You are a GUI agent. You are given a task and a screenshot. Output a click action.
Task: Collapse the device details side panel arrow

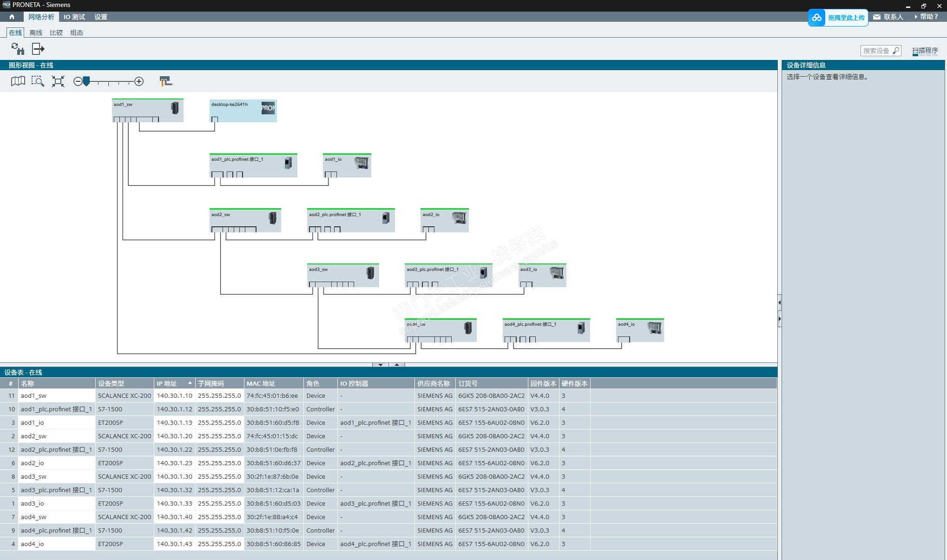[x=779, y=319]
